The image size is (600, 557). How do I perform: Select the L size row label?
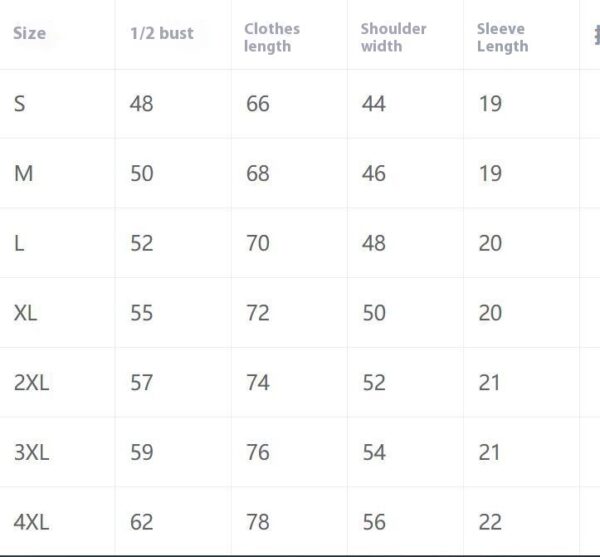click(19, 243)
